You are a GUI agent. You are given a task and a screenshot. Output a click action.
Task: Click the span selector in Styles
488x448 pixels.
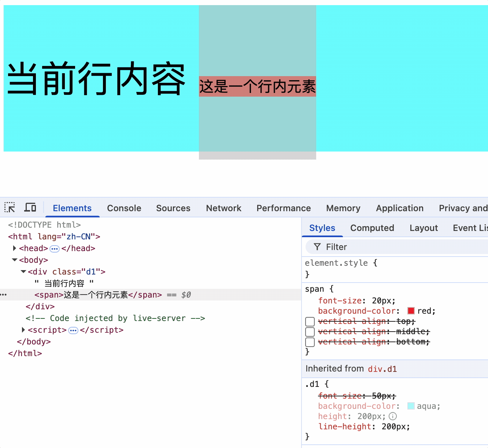314,289
